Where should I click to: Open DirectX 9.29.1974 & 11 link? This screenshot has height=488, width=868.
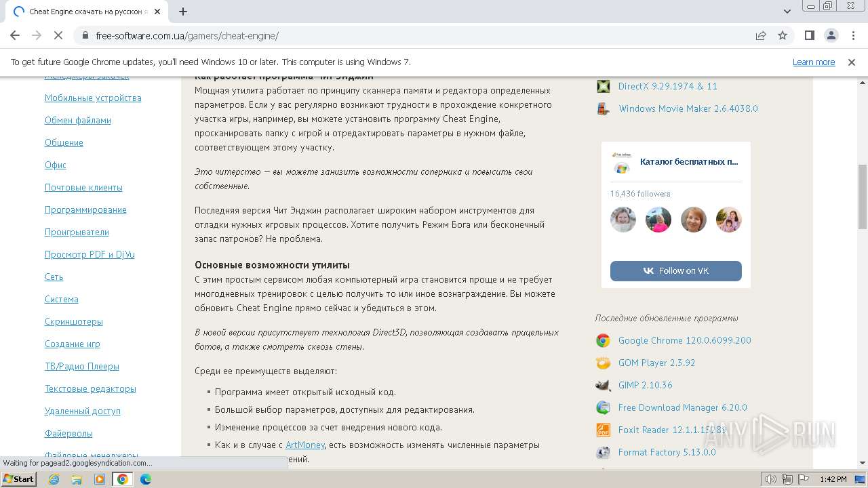click(668, 86)
